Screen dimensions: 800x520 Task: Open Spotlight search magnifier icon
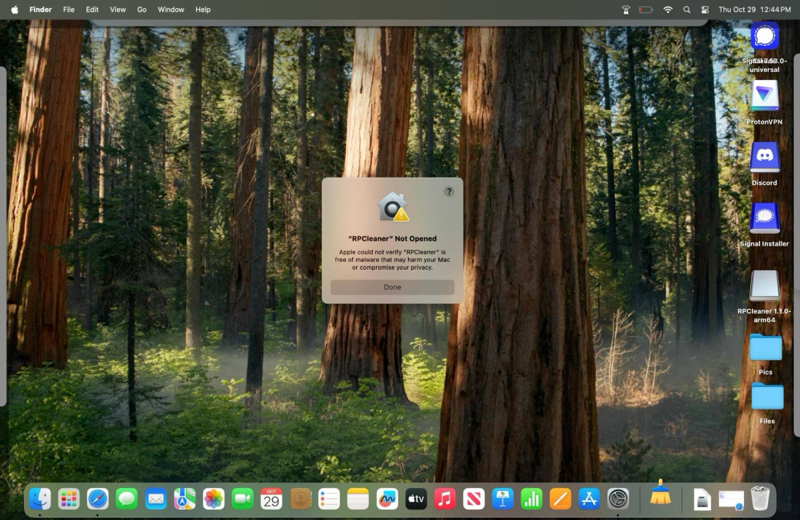tap(687, 10)
